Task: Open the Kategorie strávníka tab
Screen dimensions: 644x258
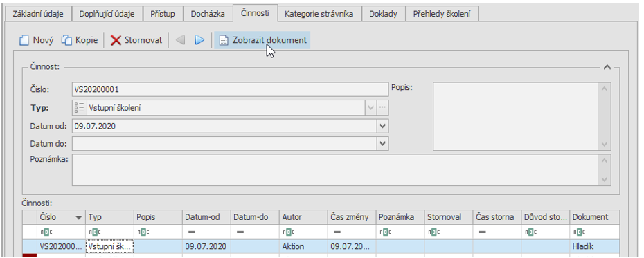Action: 319,14
